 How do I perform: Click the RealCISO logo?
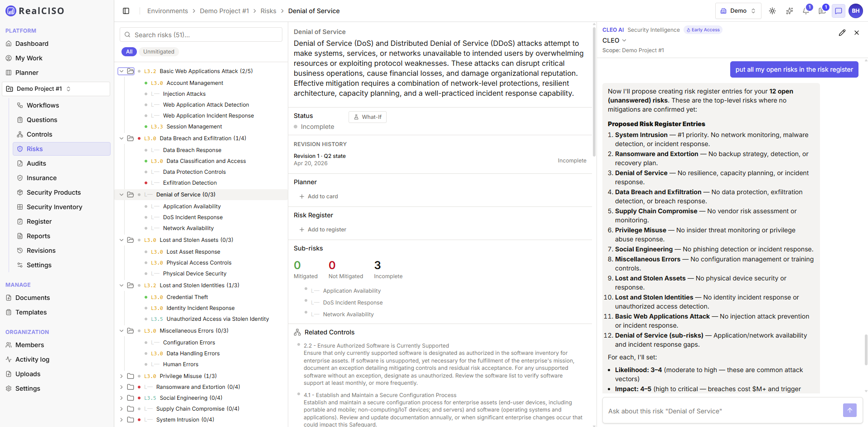point(35,11)
